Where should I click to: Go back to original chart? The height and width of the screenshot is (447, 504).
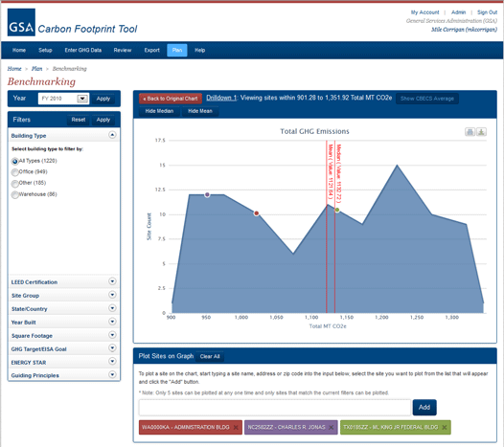pyautogui.click(x=171, y=99)
